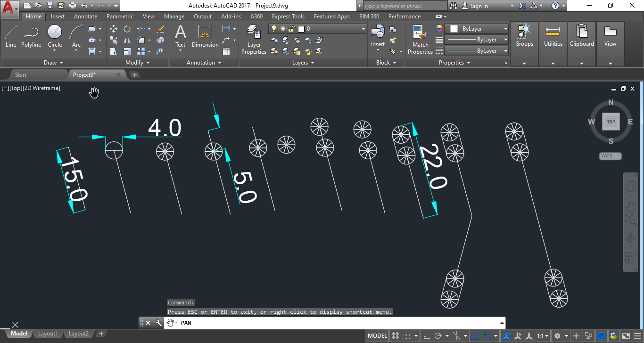Toggle layer lock in Layers panel
The width and height of the screenshot is (644, 343).
coord(308,41)
